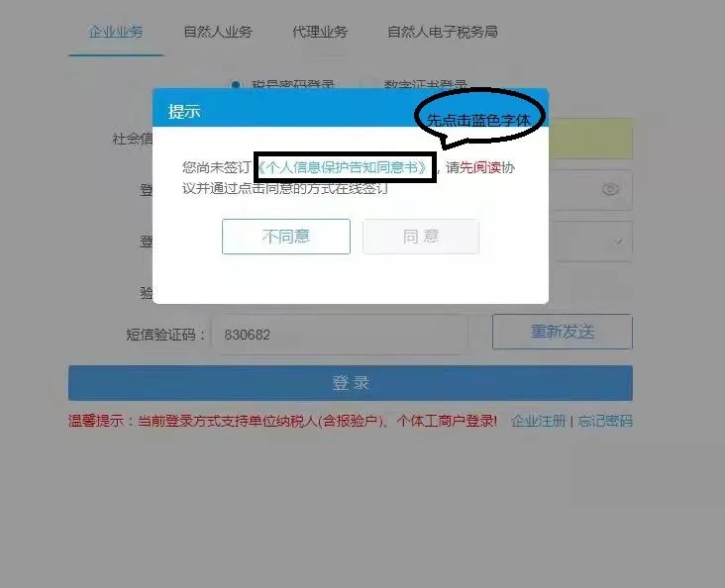Switch to the 自然人业务 tab
Image resolution: width=725 pixels, height=588 pixels.
click(218, 32)
